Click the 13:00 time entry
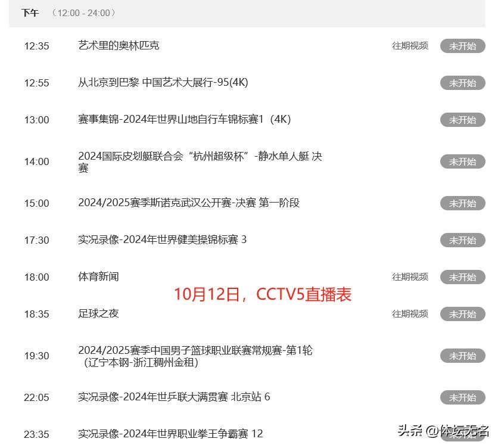This screenshot has width=501, height=448. click(37, 120)
